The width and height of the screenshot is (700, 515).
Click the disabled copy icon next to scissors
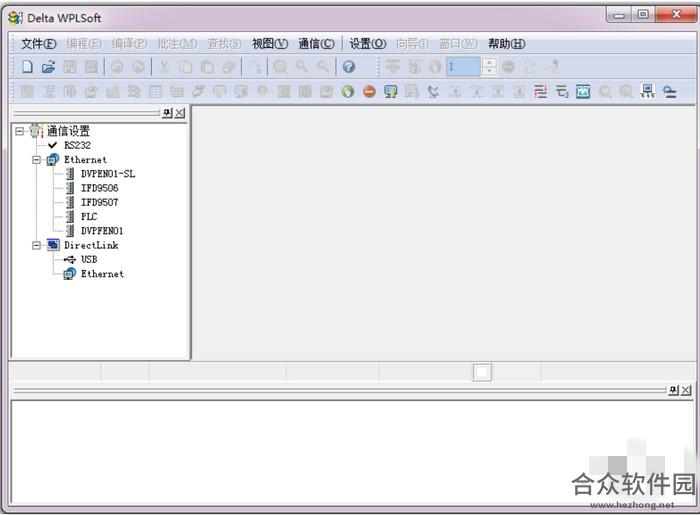point(185,67)
